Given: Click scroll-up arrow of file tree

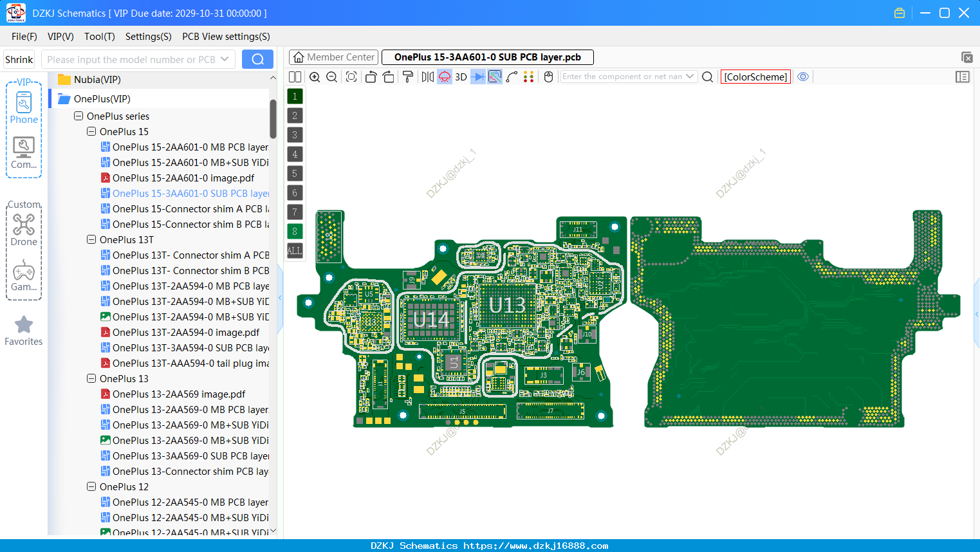Looking at the screenshot, I should click(x=273, y=78).
